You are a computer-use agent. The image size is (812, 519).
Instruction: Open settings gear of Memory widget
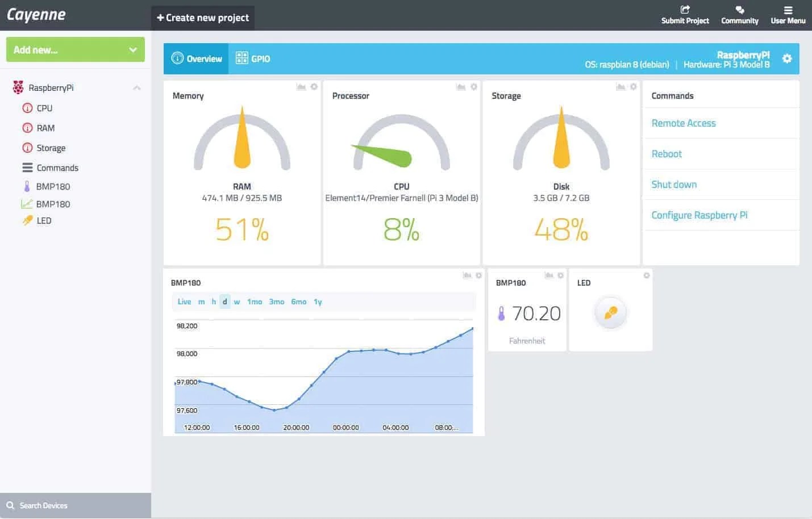pyautogui.click(x=314, y=87)
